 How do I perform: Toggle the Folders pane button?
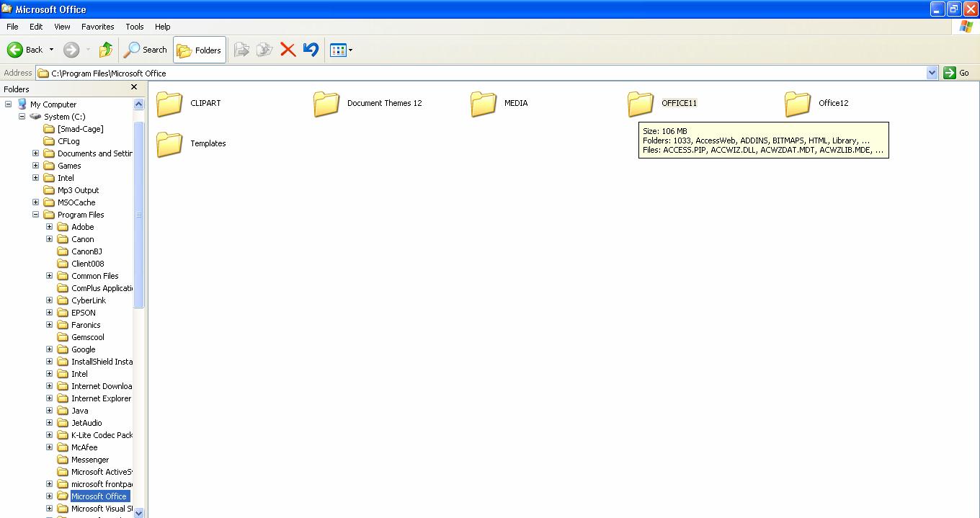(x=200, y=50)
